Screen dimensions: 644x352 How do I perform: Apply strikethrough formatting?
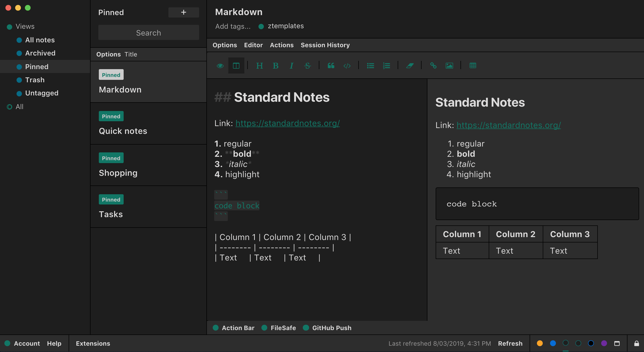click(x=307, y=66)
